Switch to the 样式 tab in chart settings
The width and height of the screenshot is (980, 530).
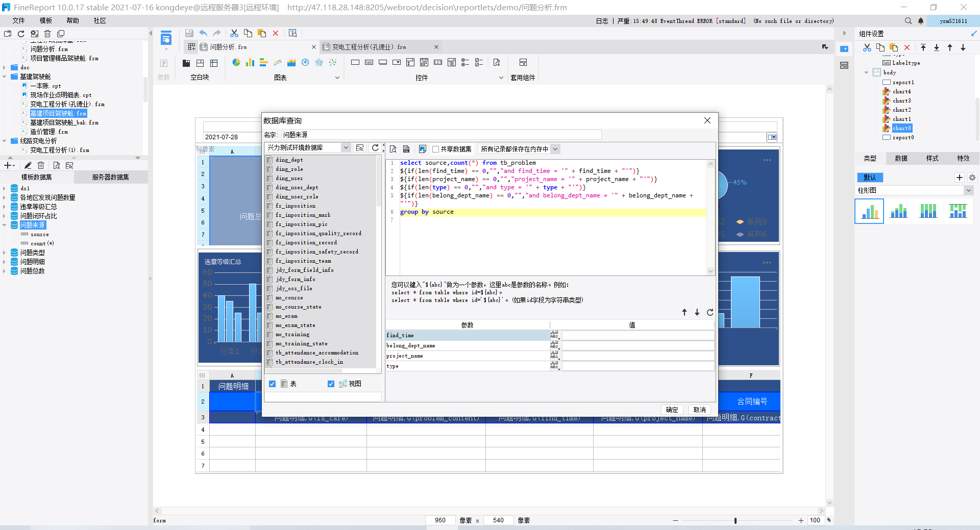click(x=932, y=158)
